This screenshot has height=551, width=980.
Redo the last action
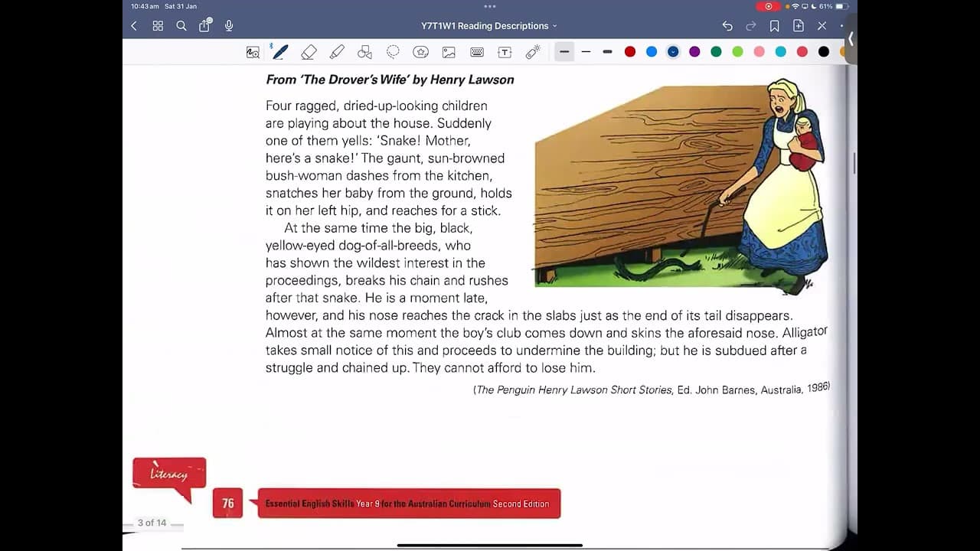click(751, 26)
